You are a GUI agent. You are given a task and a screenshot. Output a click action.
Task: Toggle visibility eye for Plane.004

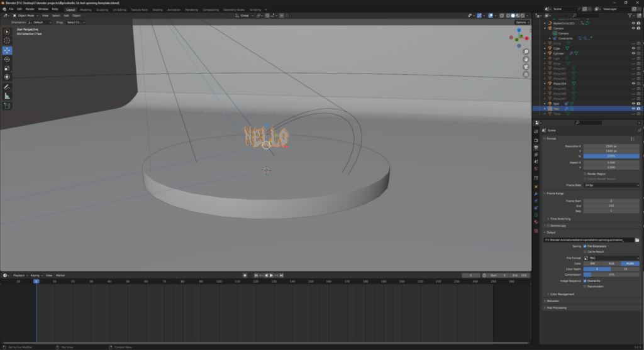[633, 84]
